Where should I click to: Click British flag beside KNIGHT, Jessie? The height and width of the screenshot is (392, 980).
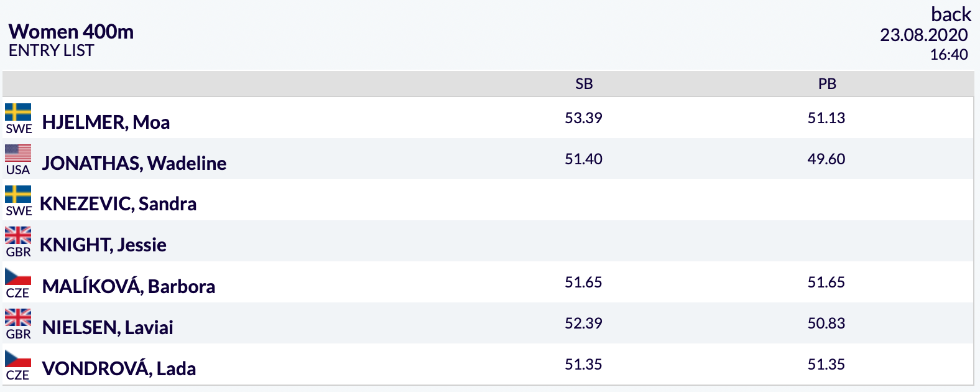[18, 235]
